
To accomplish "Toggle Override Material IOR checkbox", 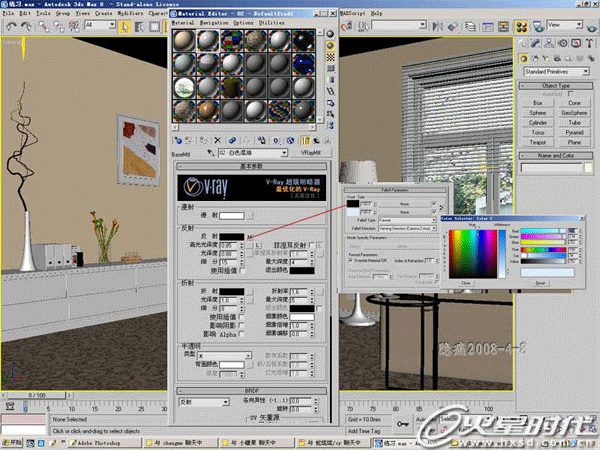I will pyautogui.click(x=351, y=260).
